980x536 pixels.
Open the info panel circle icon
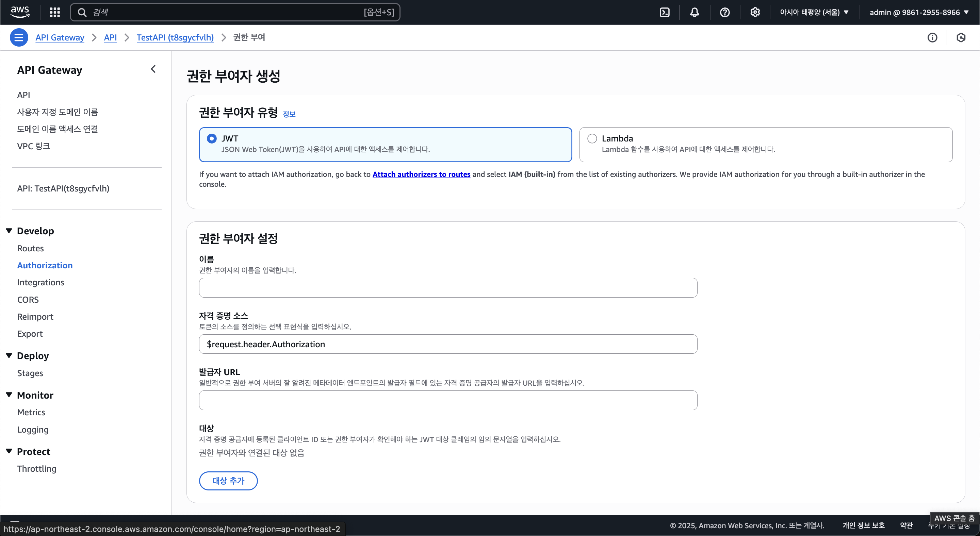point(932,37)
